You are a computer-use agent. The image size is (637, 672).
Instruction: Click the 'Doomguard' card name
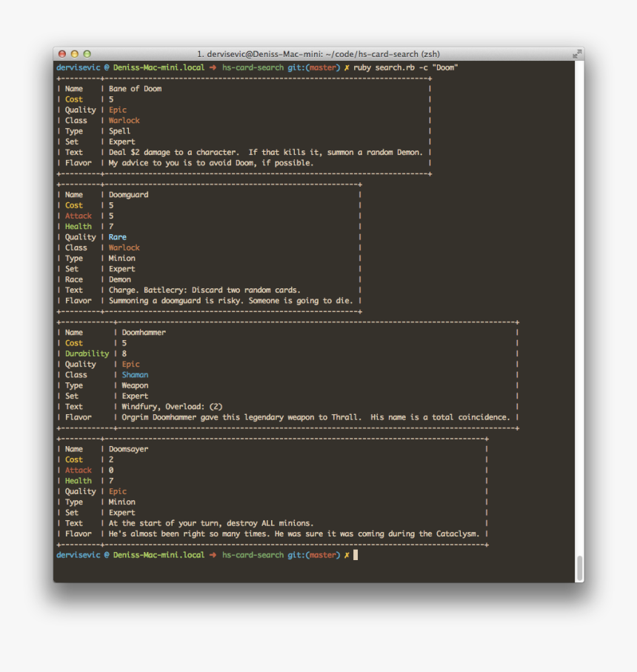point(128,195)
